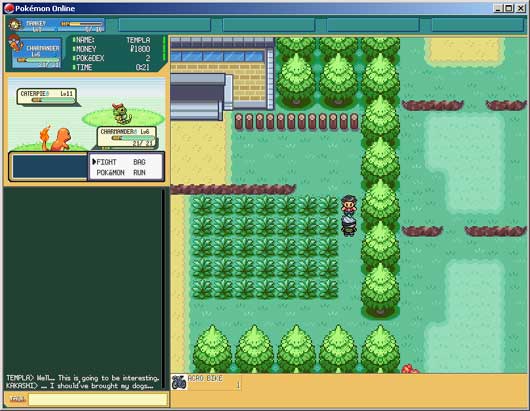The height and width of the screenshot is (411, 530).
Task: Click the Pokéball title bar icon
Action: [9, 8]
